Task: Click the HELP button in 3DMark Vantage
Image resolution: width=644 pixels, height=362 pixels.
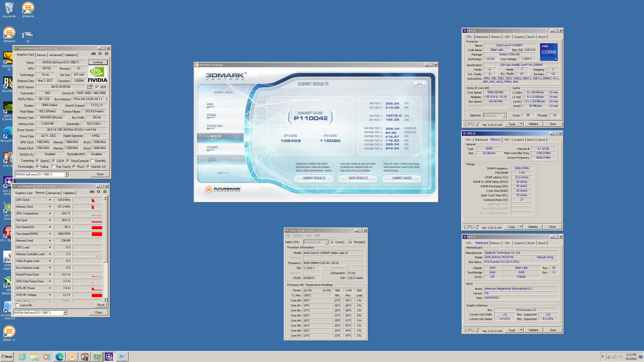Action: 420,84
